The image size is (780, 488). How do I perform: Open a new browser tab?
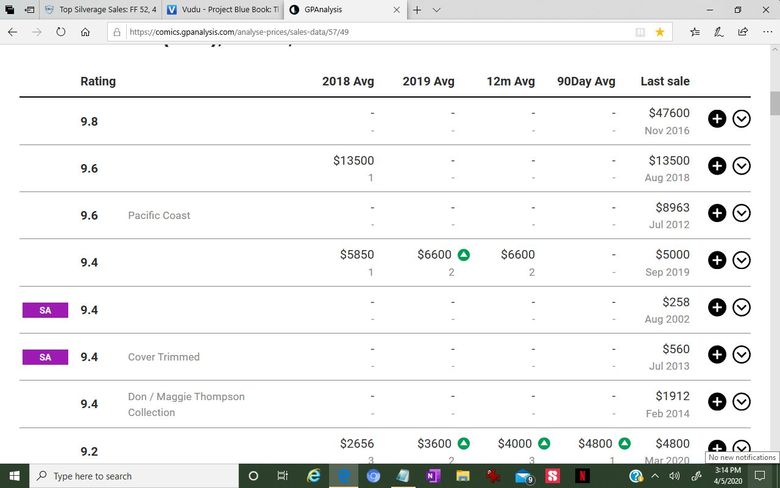point(417,10)
